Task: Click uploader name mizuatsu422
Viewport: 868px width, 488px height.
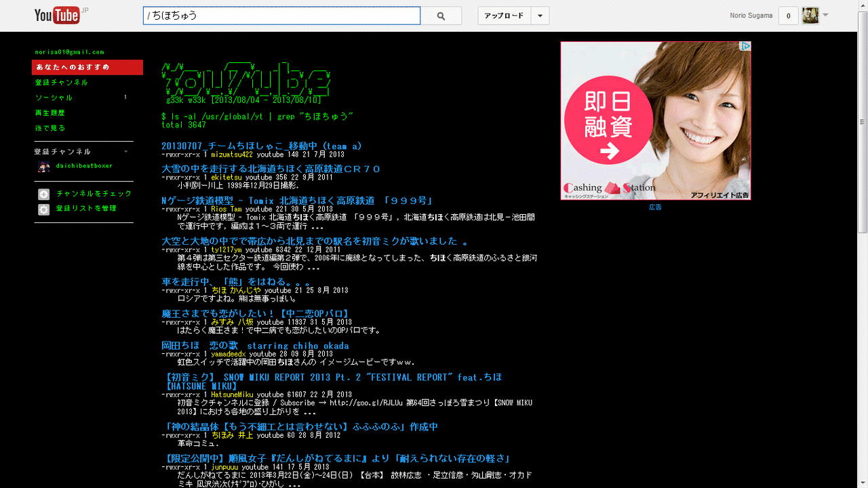Action: pyautogui.click(x=232, y=155)
